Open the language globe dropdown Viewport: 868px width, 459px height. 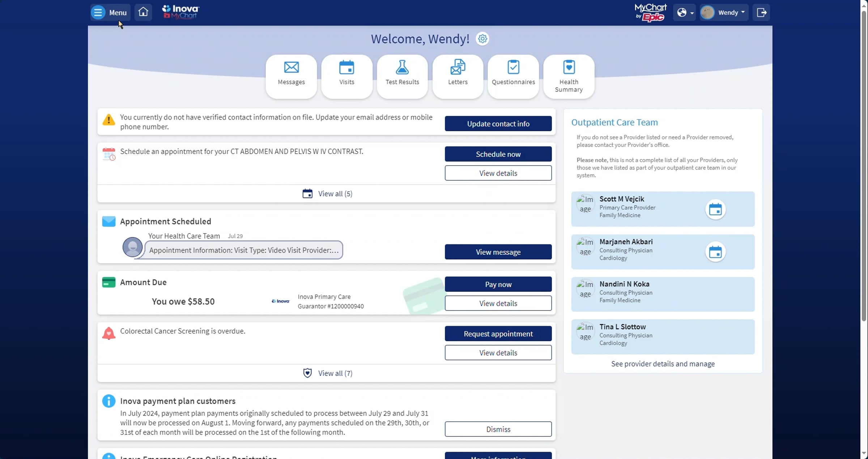[684, 13]
